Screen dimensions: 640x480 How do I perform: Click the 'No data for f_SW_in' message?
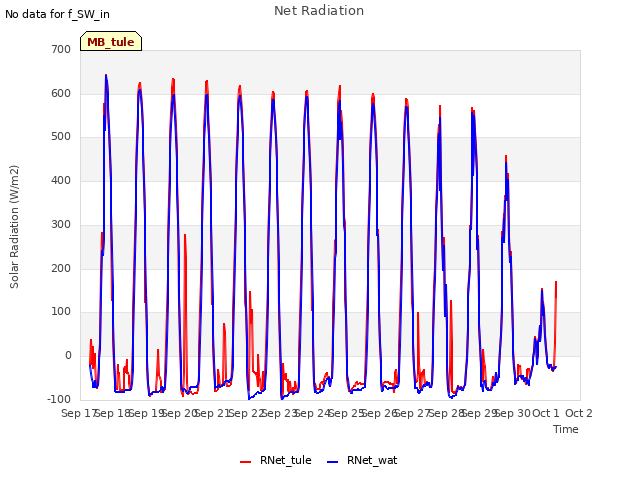pos(57,14)
